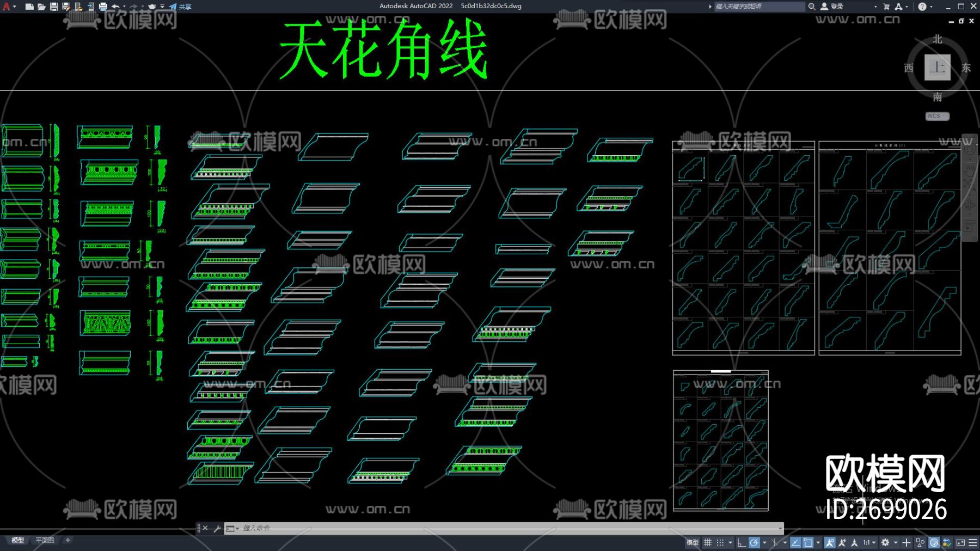Save the drawing with the floppy icon
Screen dimensions: 980x551
pyautogui.click(x=54, y=7)
